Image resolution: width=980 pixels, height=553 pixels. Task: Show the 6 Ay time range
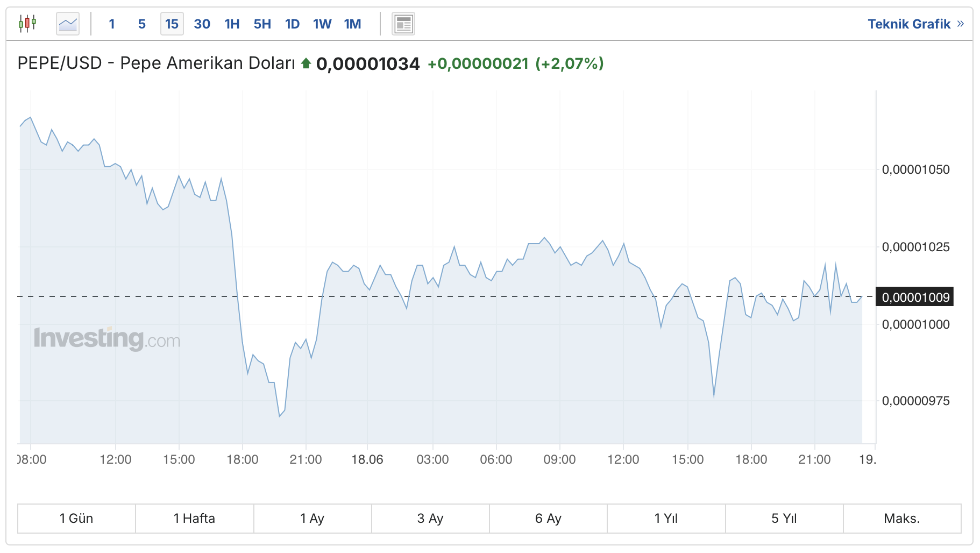click(x=548, y=519)
